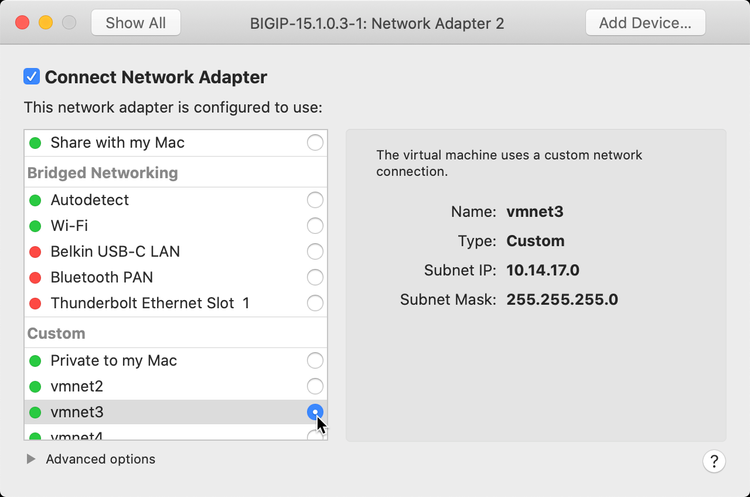Image resolution: width=750 pixels, height=497 pixels.
Task: Click red status dot beside Bluetooth PAN
Action: click(x=35, y=277)
